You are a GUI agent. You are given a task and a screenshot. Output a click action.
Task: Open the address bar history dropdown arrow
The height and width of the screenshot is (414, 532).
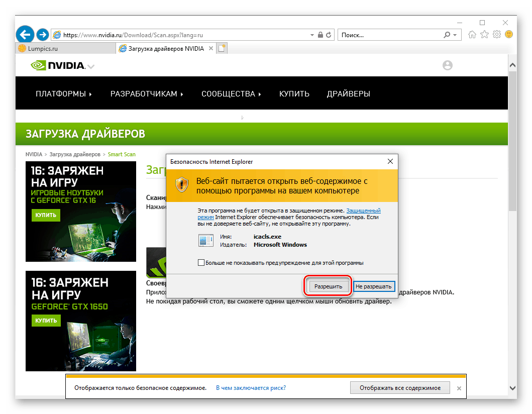[x=312, y=35]
